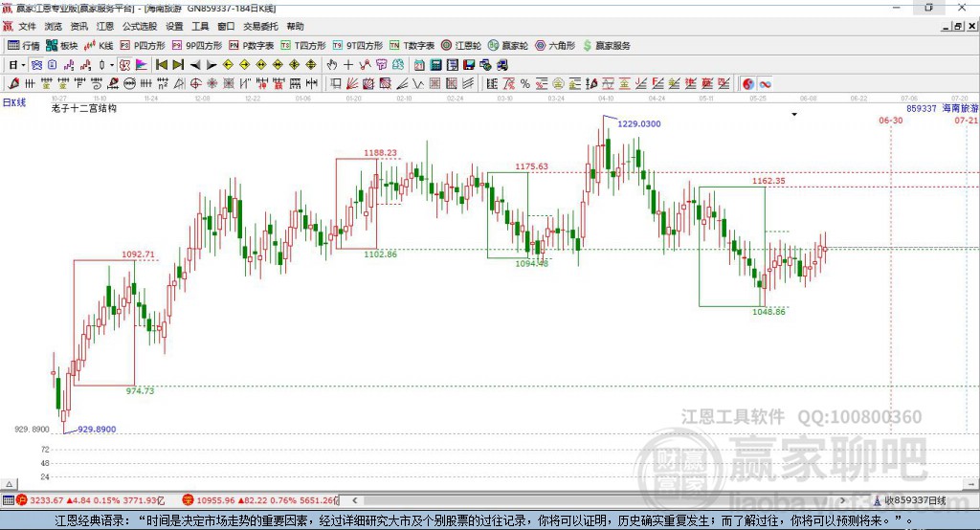
Task: Select the percent % tool
Action: [525, 83]
